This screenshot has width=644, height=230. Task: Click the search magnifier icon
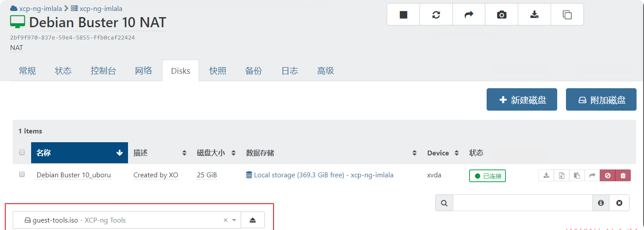444,203
